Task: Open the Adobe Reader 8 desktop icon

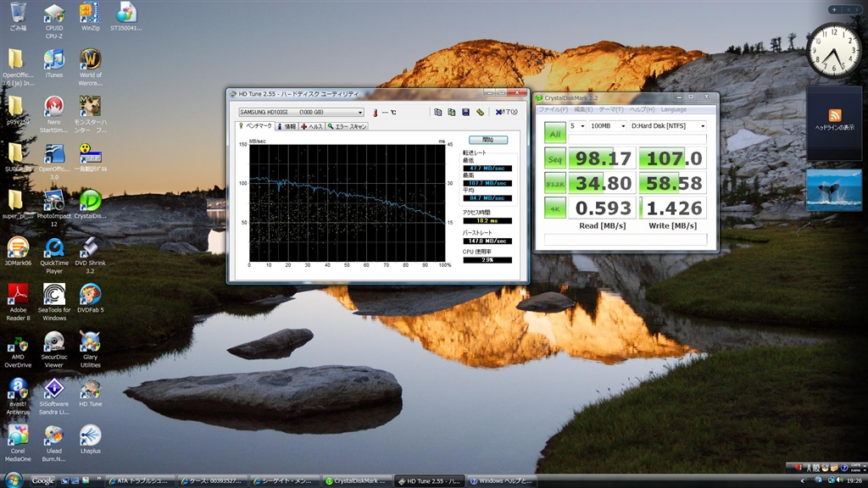Action: tap(18, 302)
